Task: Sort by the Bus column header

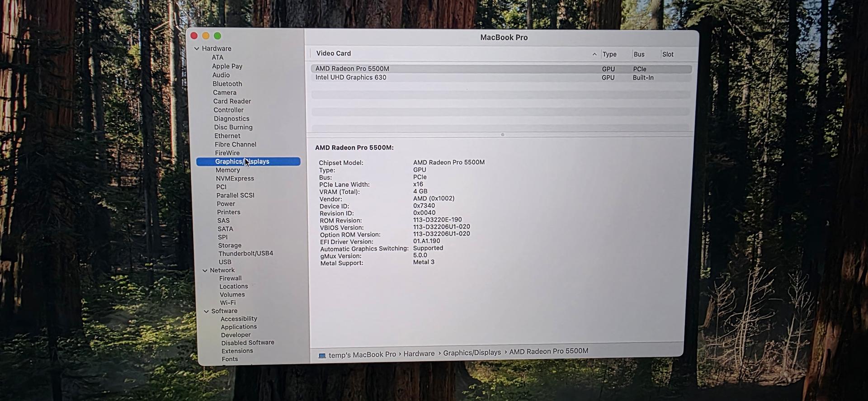Action: pyautogui.click(x=639, y=54)
